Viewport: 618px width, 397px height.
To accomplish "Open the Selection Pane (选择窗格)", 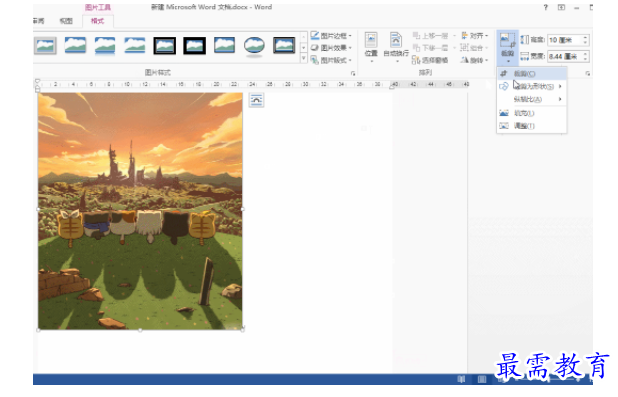I will pos(430,60).
